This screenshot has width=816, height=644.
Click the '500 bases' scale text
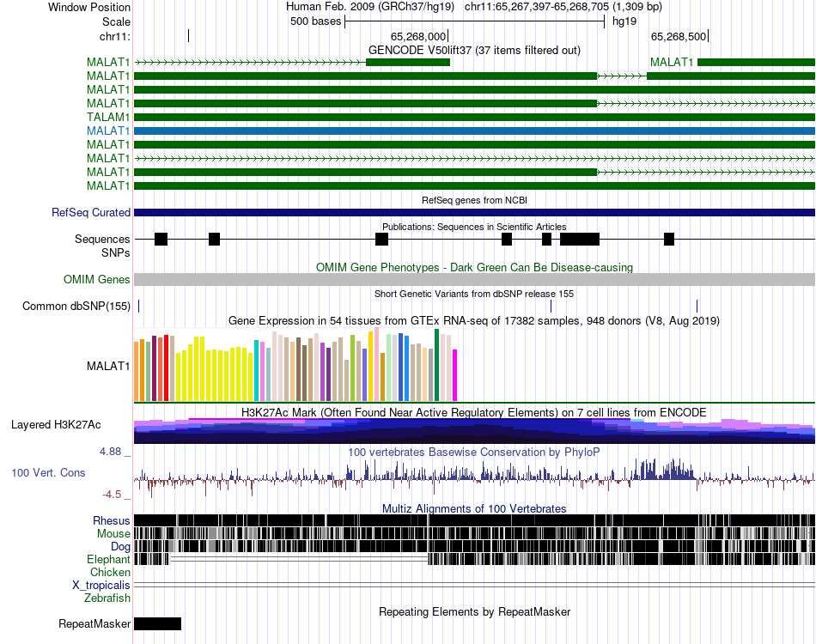point(316,21)
